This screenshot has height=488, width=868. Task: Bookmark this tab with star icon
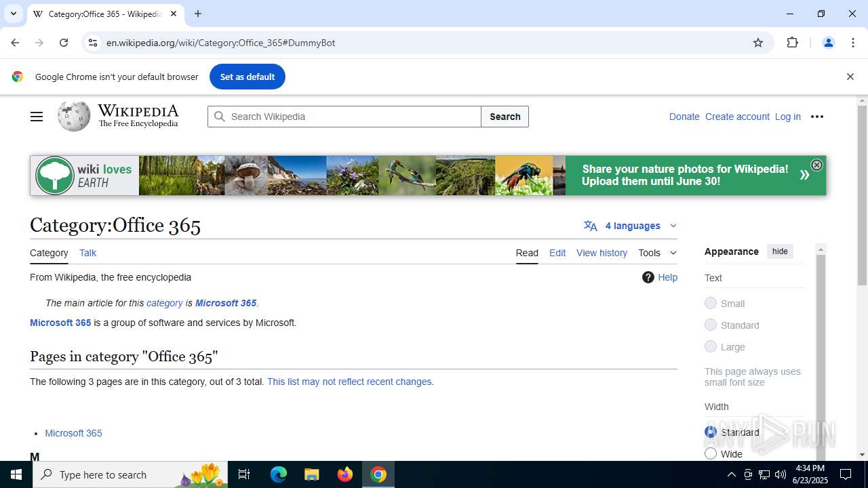click(x=758, y=43)
